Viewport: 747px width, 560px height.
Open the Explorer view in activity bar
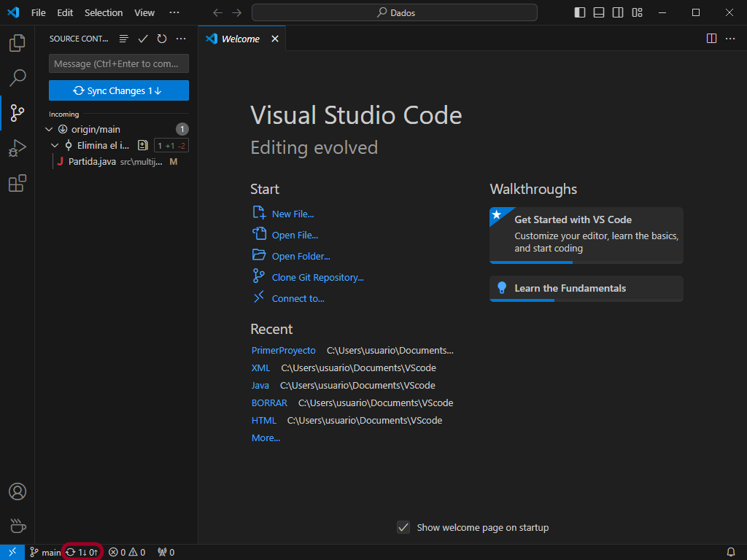(x=18, y=43)
